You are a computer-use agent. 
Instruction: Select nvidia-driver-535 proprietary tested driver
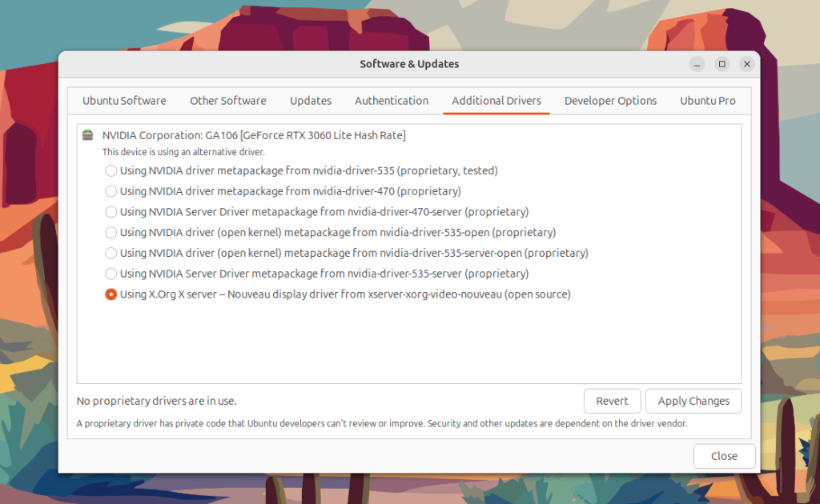pos(111,170)
